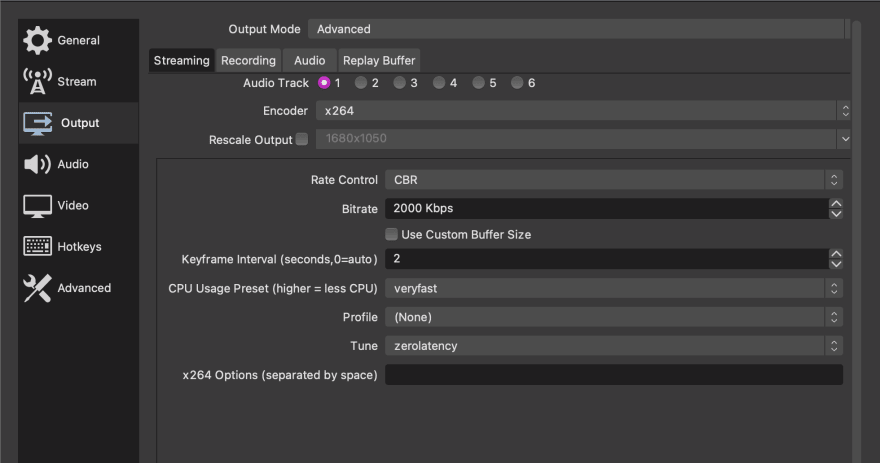
Task: Open General settings label in sidebar
Action: (x=79, y=40)
